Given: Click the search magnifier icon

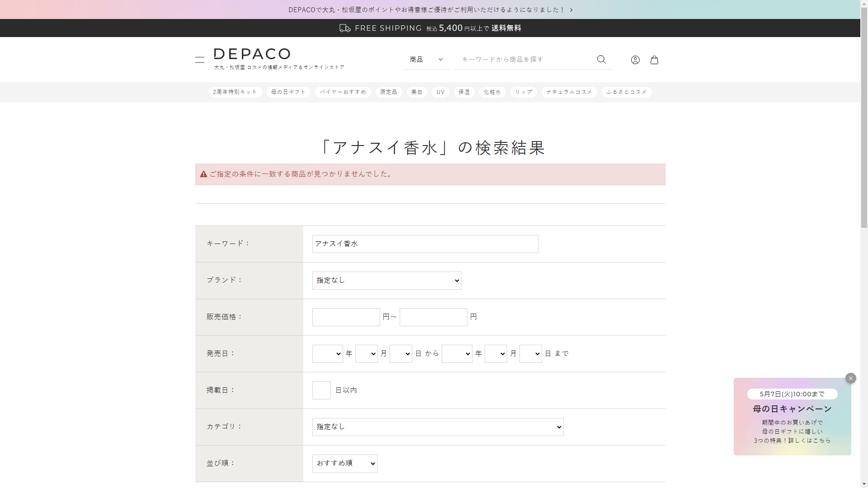Looking at the screenshot, I should [601, 60].
